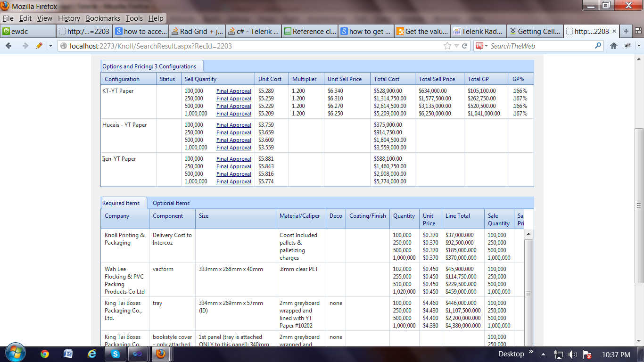Viewport: 644px width, 362px height.
Task: Switch to the ewdc tab
Action: click(x=28, y=31)
